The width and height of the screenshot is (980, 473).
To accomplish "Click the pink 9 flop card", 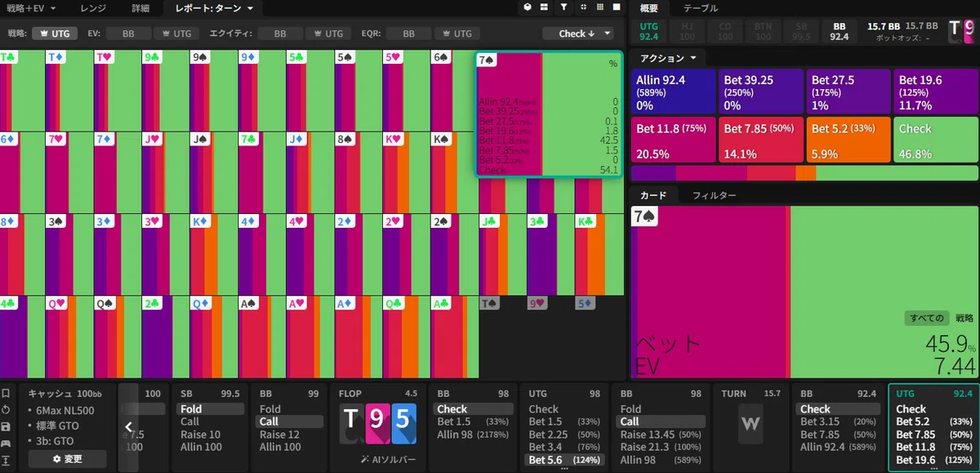I will click(376, 424).
